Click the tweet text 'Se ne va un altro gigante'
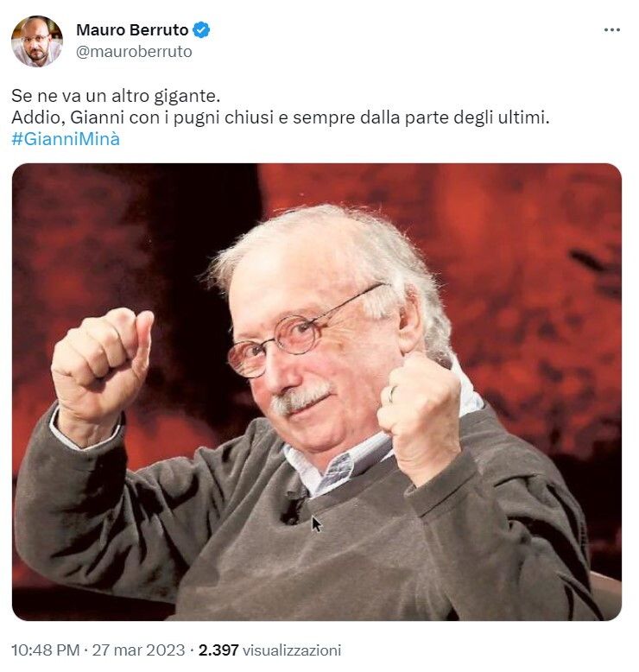Image resolution: width=639 pixels, height=672 pixels. (x=116, y=96)
